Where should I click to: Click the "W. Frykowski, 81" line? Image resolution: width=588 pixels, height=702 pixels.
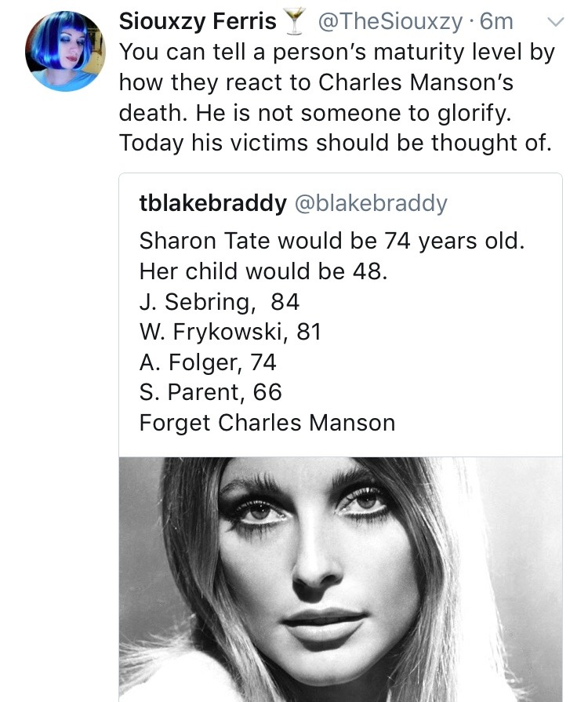(x=230, y=332)
